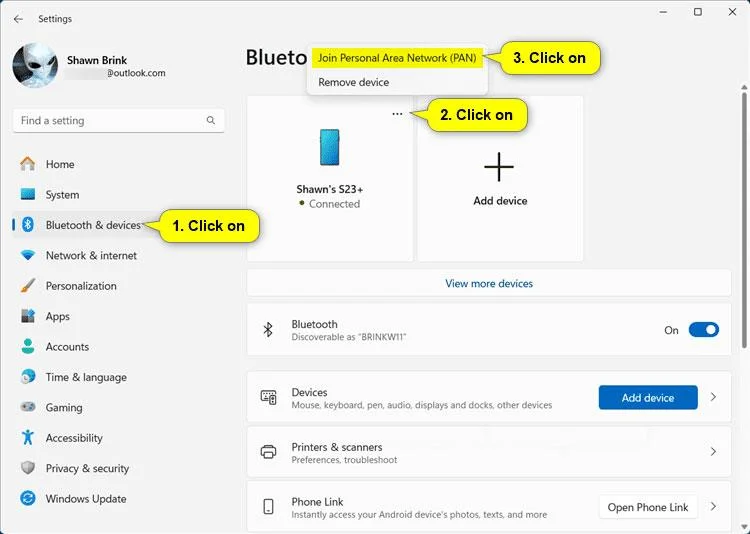Select the System monitor icon
750x534 pixels.
tap(28, 194)
